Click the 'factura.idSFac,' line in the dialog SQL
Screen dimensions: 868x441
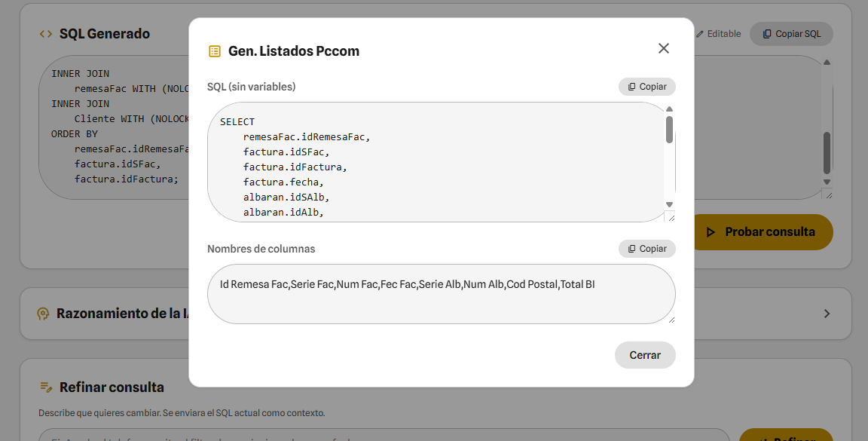pos(286,152)
